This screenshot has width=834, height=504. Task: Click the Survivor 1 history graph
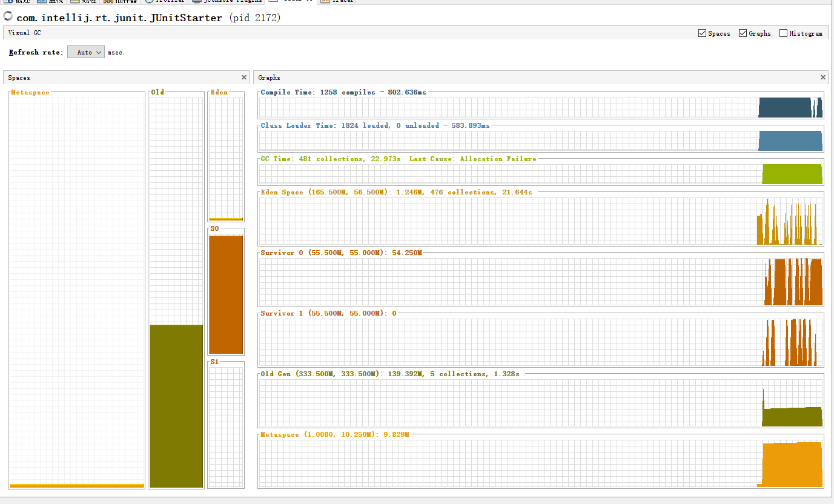(x=541, y=342)
